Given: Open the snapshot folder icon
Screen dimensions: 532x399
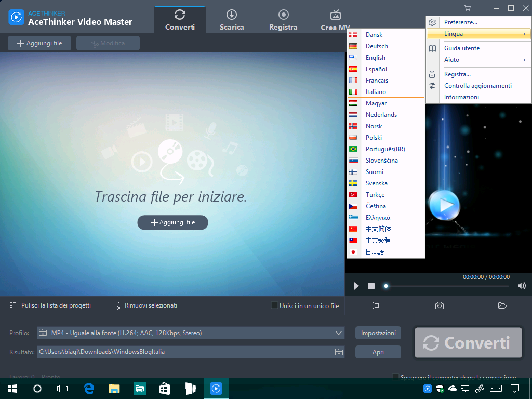Looking at the screenshot, I should [502, 305].
